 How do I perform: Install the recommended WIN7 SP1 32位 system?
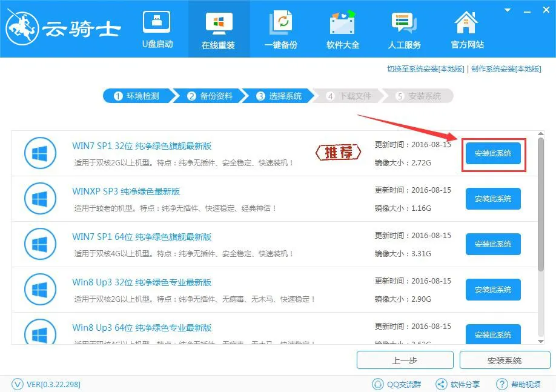[492, 153]
